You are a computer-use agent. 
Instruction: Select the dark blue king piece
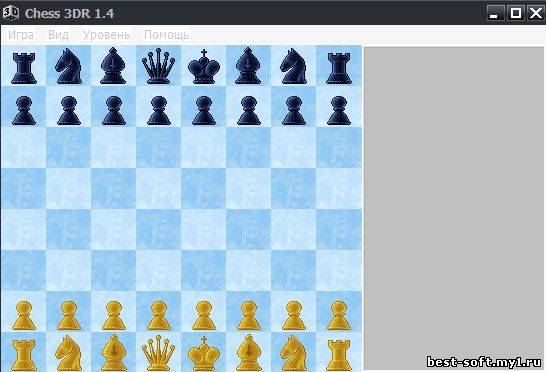coord(204,67)
